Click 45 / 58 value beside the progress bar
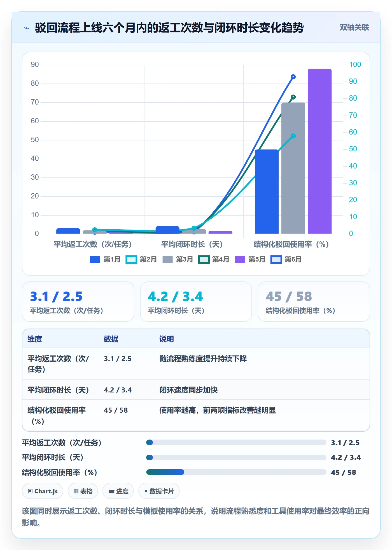This screenshot has height=550, width=392. (343, 473)
